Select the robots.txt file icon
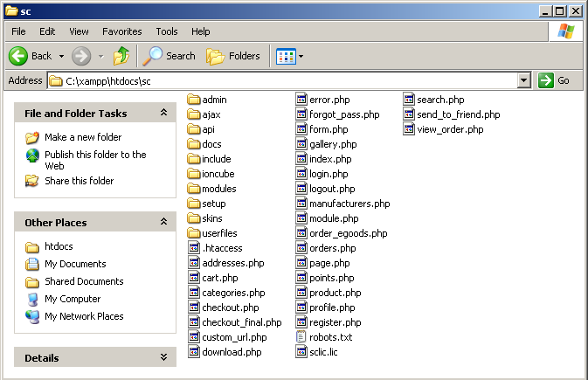Screen dimensions: 588x380 pyautogui.click(x=301, y=337)
